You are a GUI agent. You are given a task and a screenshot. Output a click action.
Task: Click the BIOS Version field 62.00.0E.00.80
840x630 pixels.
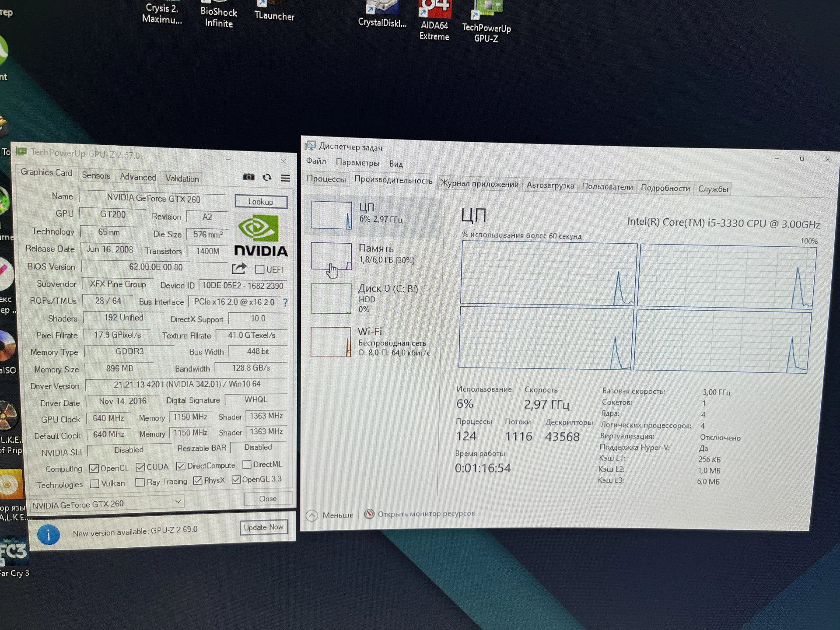(x=155, y=267)
